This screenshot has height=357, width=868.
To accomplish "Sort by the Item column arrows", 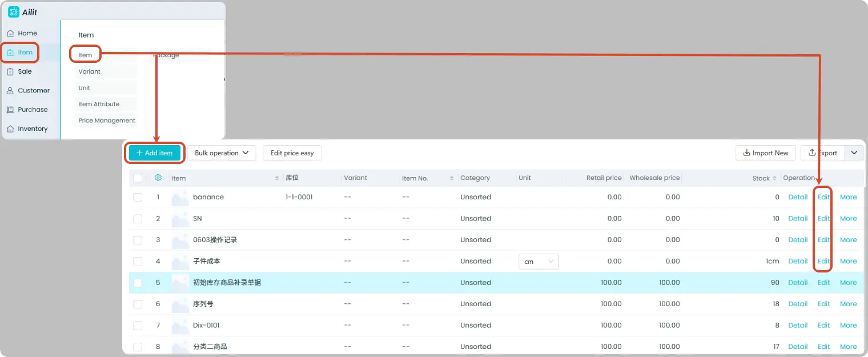I will point(277,178).
